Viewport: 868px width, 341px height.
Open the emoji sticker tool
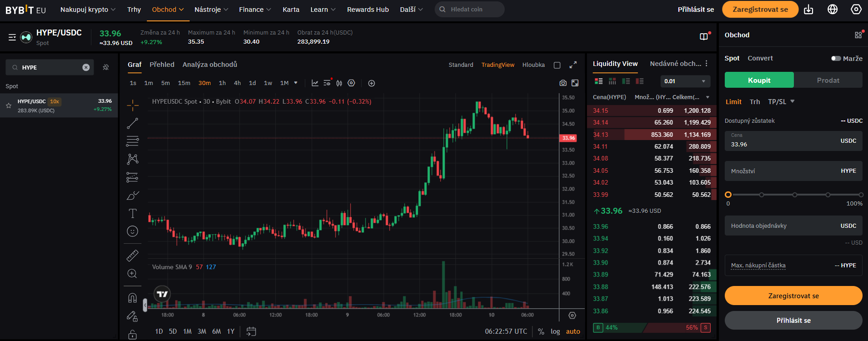(132, 231)
